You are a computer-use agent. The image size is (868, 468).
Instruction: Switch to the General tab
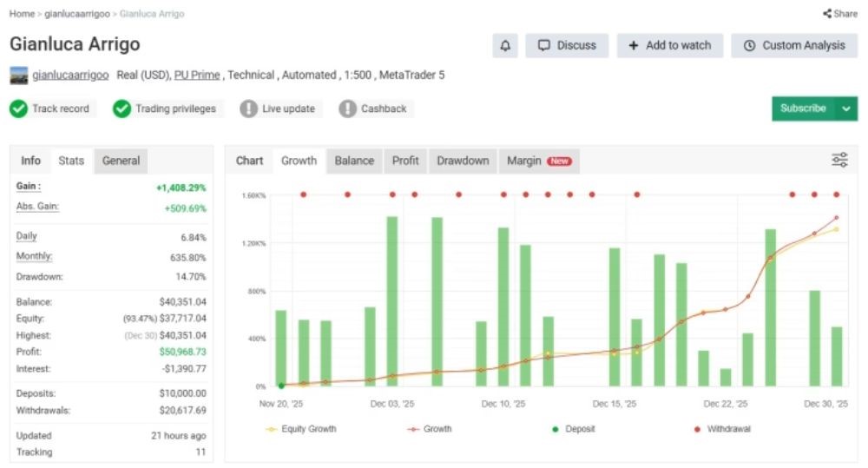[x=121, y=161]
